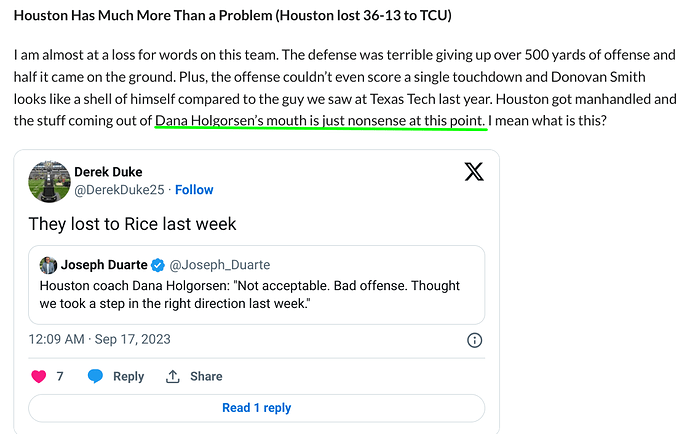The width and height of the screenshot is (690, 434).
Task: Click the Share text label
Action: click(206, 376)
